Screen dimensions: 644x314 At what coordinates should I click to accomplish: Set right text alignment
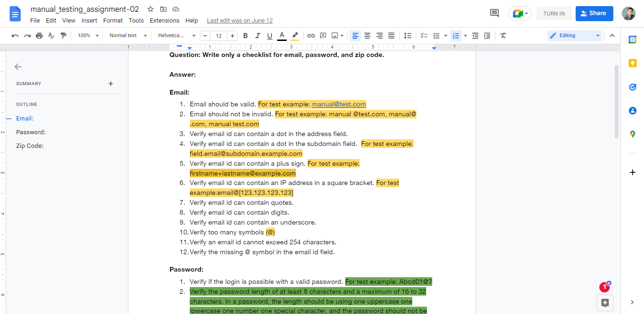pyautogui.click(x=380, y=36)
